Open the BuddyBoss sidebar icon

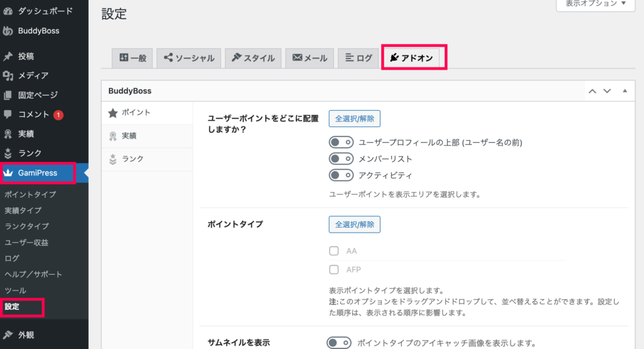click(x=8, y=31)
